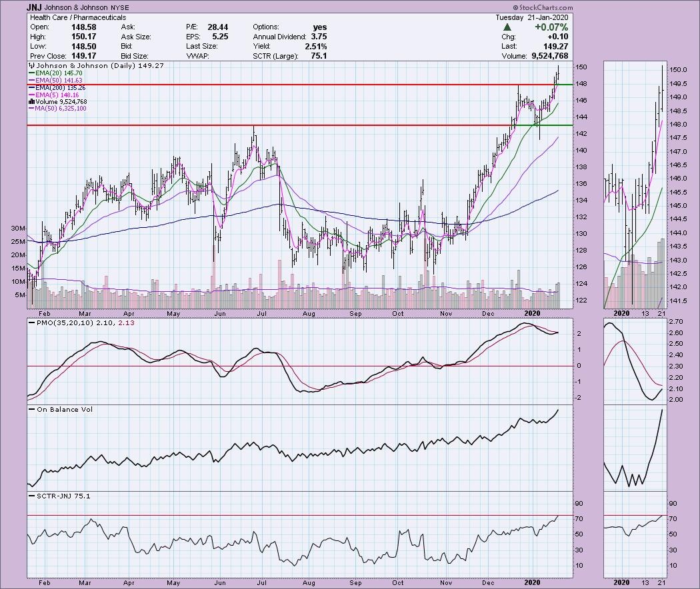The image size is (700, 589).
Task: Click the Chg value +0.10
Action: [558, 37]
